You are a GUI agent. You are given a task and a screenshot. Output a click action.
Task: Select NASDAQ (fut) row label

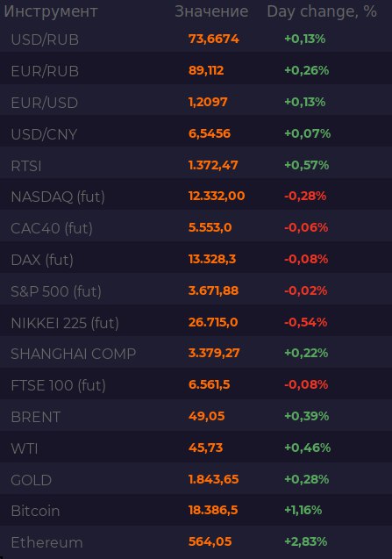click(x=58, y=197)
